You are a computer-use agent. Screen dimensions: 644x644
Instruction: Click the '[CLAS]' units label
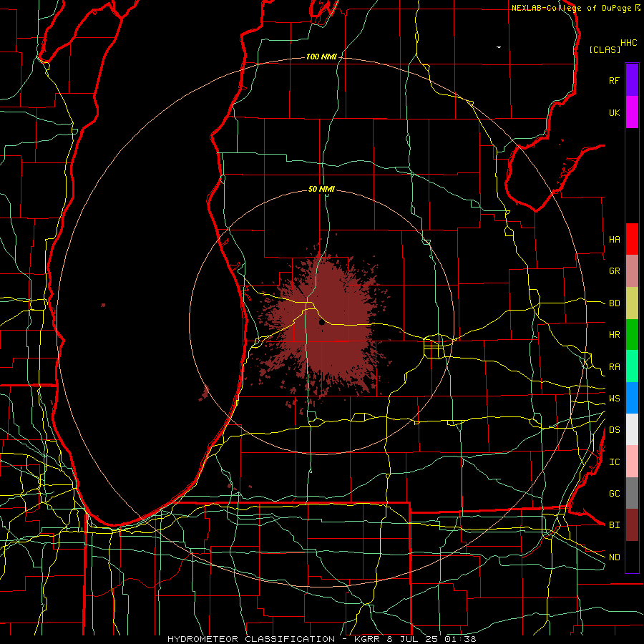click(605, 49)
